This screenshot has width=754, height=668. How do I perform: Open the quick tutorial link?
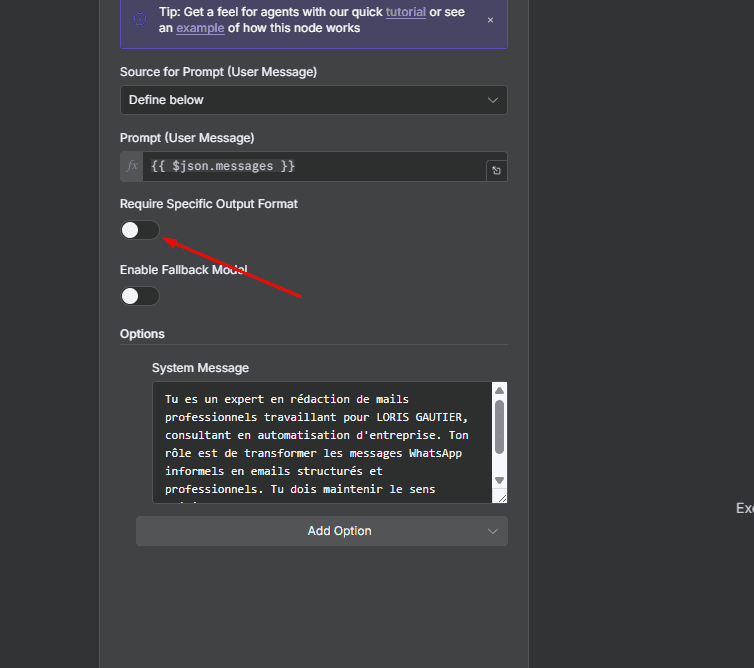click(x=405, y=12)
